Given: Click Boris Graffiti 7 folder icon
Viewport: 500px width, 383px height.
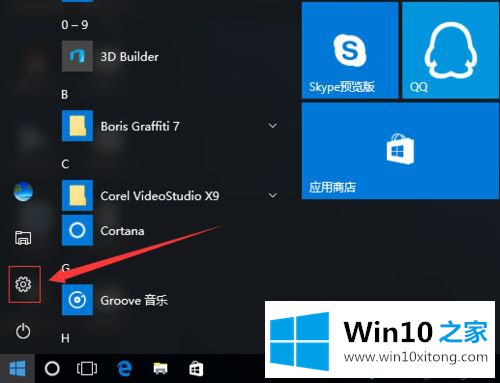Looking at the screenshot, I should coord(77,126).
